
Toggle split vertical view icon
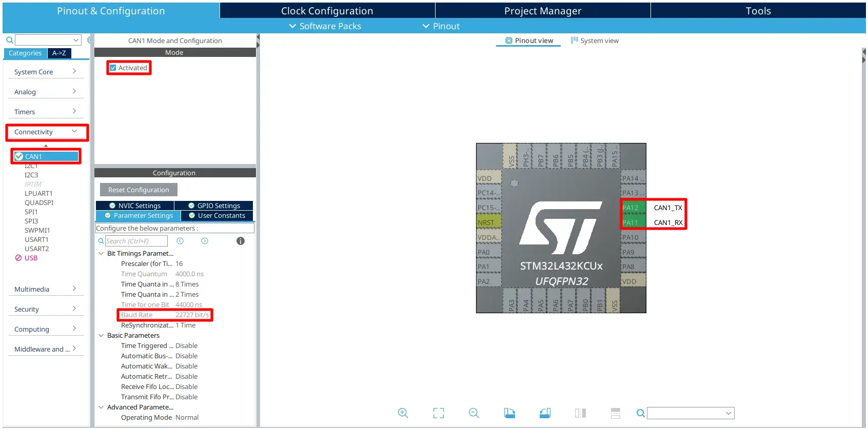pos(580,413)
